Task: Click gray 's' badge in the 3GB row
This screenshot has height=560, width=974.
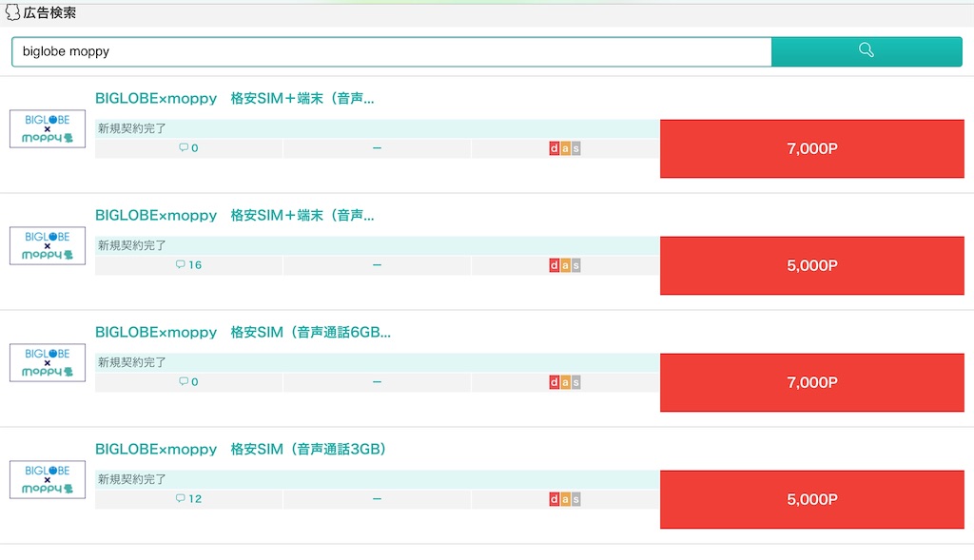Action: (575, 499)
